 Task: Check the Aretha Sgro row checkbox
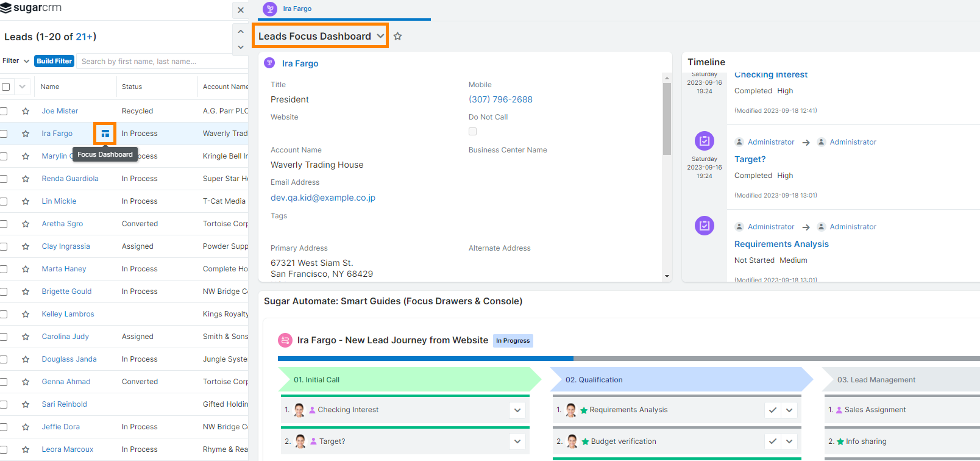[x=4, y=224]
